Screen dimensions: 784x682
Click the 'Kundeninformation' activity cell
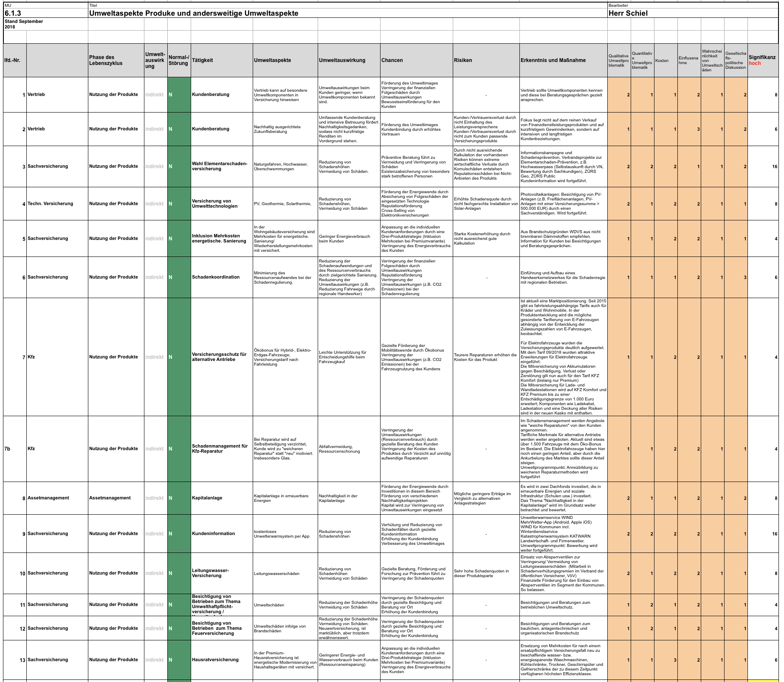coord(213,533)
